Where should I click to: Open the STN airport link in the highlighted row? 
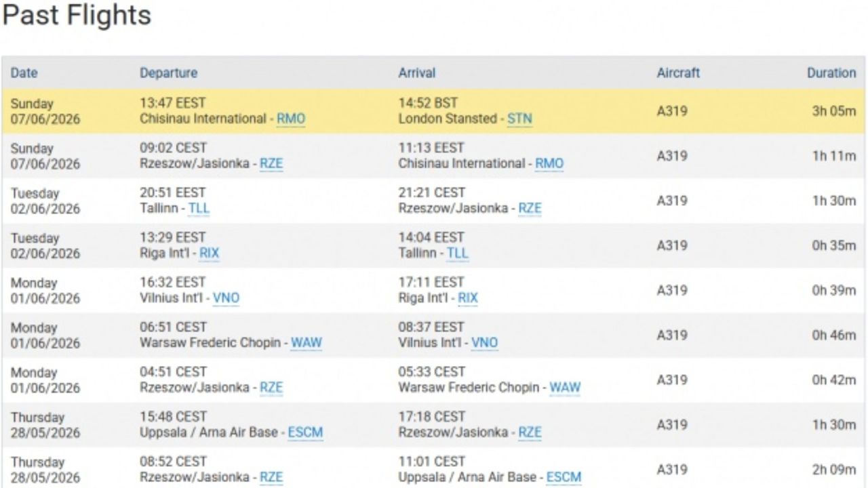click(x=519, y=119)
